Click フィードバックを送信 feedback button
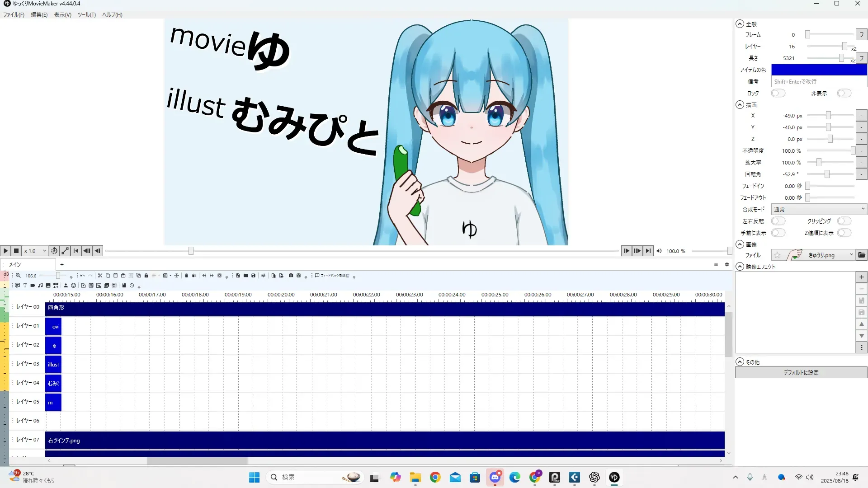The width and height of the screenshot is (868, 488). click(x=333, y=276)
